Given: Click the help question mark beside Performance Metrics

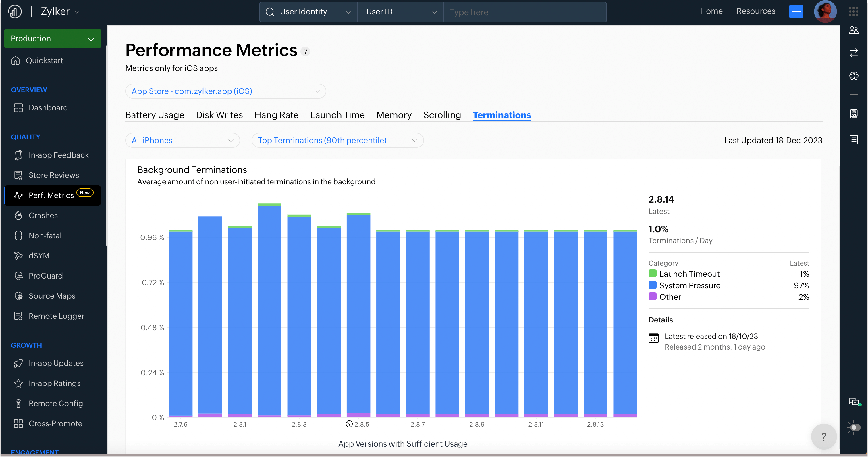Looking at the screenshot, I should coord(305,52).
